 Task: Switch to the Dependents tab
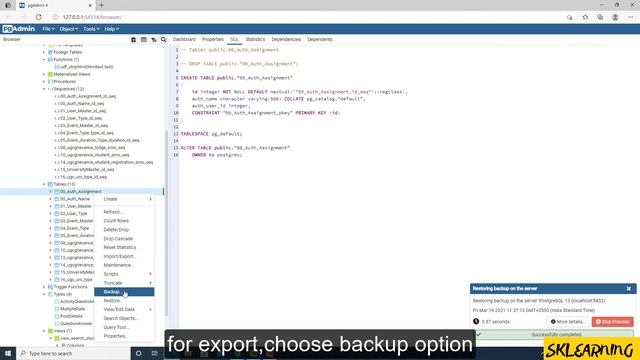pos(320,40)
